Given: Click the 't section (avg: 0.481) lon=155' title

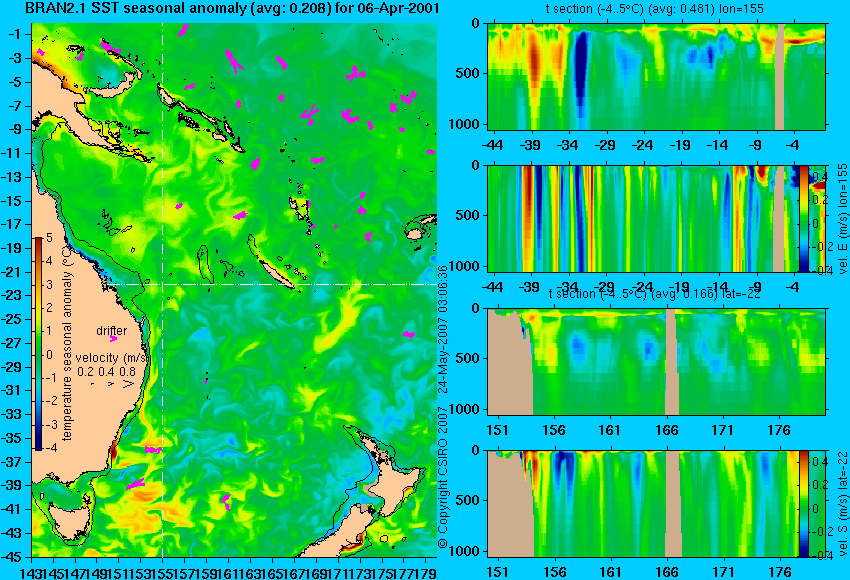Looking at the screenshot, I should (x=656, y=9).
